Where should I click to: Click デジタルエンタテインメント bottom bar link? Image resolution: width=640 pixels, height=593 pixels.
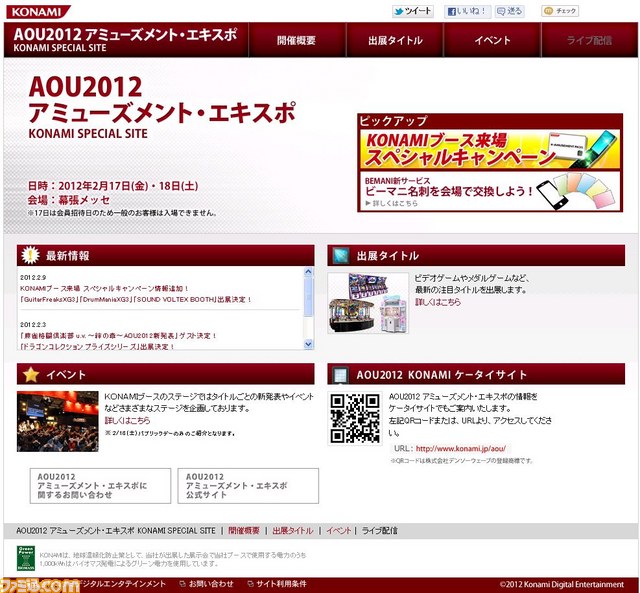click(x=122, y=584)
